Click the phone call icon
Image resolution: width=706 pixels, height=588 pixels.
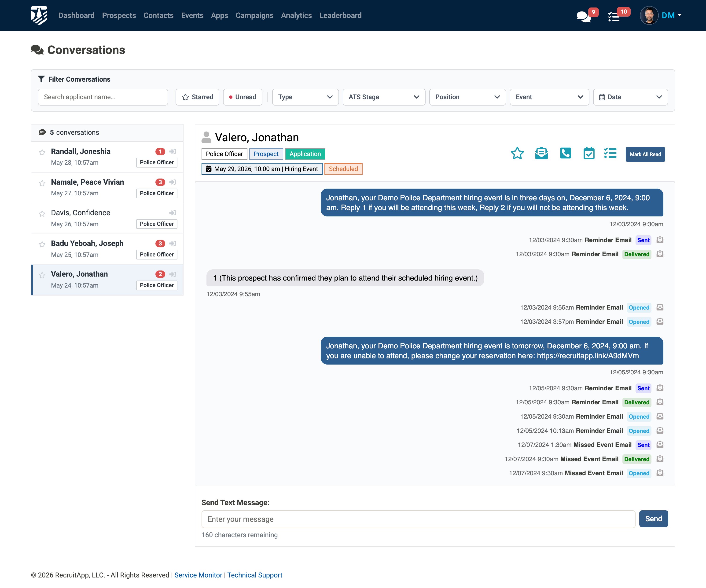(x=566, y=153)
